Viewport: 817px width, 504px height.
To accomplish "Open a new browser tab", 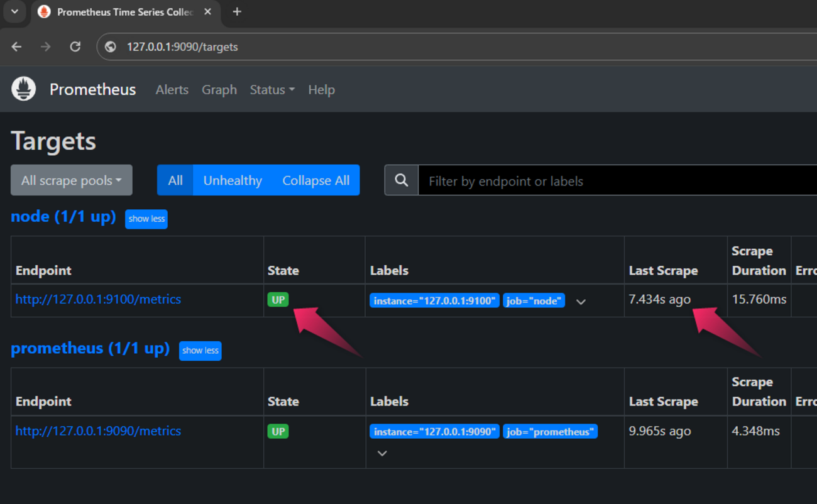I will pyautogui.click(x=237, y=12).
